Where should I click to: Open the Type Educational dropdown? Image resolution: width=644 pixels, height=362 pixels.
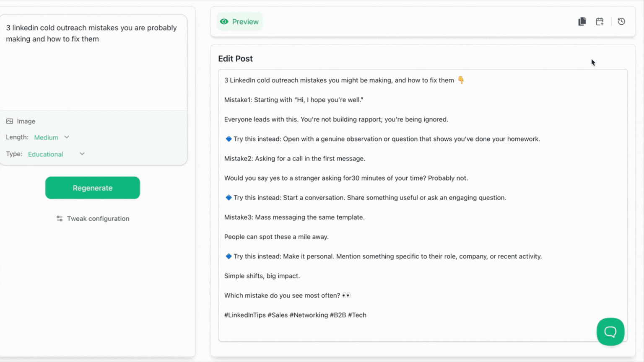click(56, 154)
